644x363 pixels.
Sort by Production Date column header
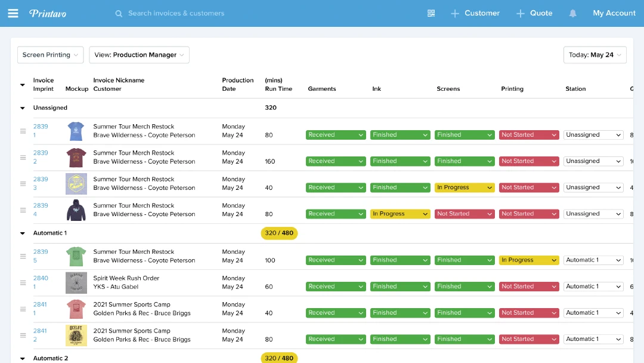click(238, 84)
